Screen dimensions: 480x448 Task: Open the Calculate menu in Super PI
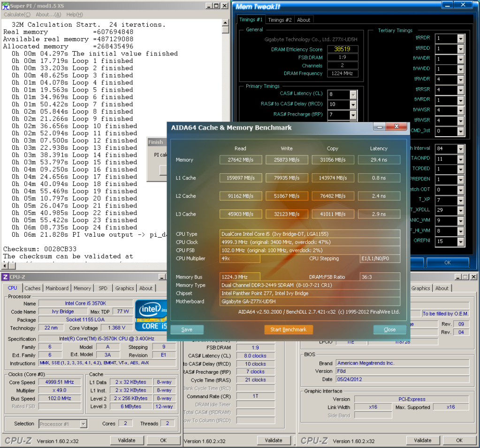(16, 15)
